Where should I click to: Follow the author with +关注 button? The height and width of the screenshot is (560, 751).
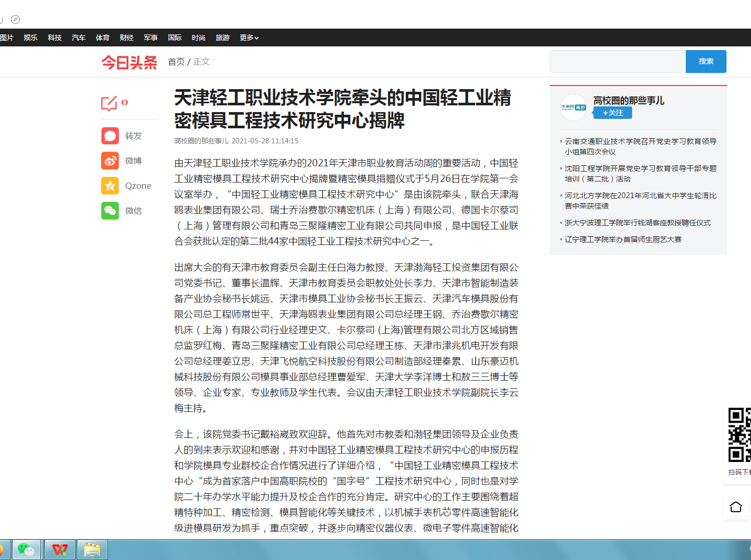coord(613,113)
